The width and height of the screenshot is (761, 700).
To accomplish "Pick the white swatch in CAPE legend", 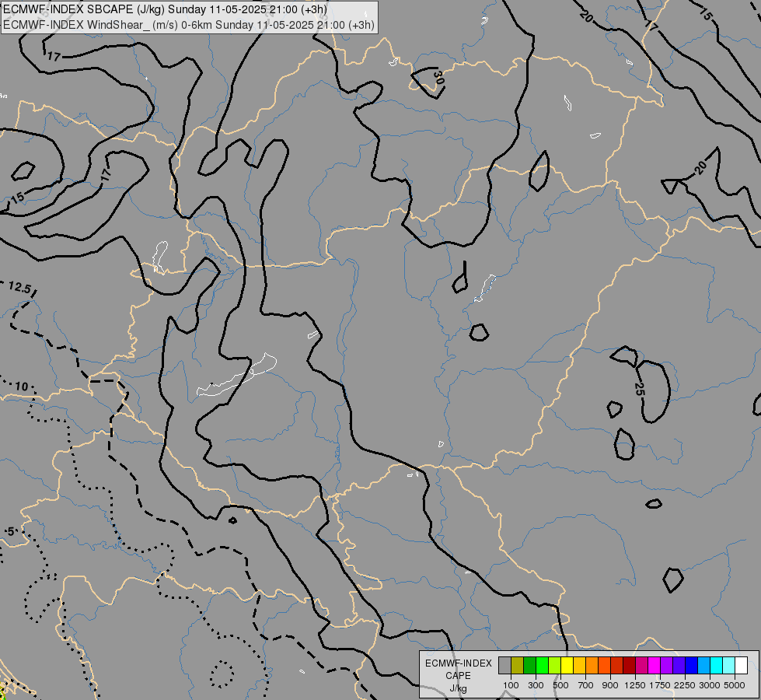I will pos(742,665).
